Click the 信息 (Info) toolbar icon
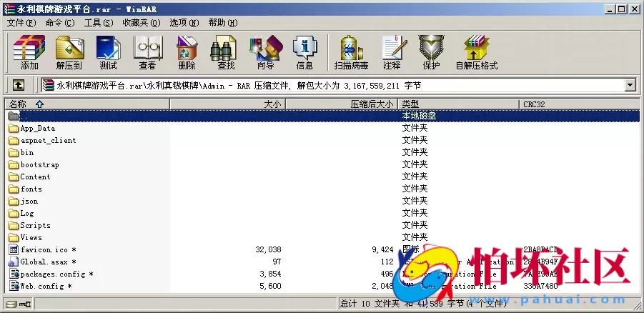Screen dimensions: 644x313 (304, 53)
